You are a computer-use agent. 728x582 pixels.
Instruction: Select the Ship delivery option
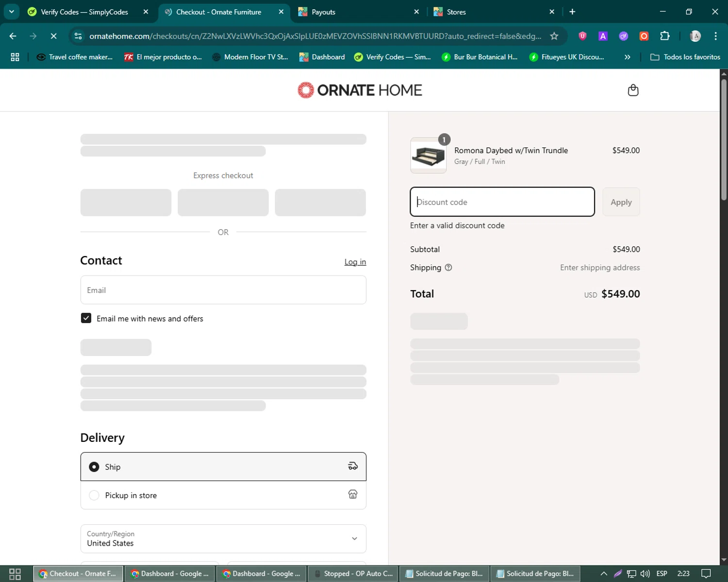(223, 467)
